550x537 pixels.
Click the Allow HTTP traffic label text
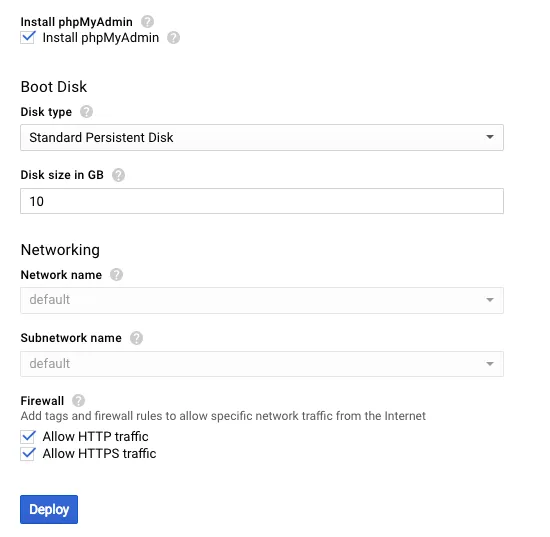pos(95,437)
